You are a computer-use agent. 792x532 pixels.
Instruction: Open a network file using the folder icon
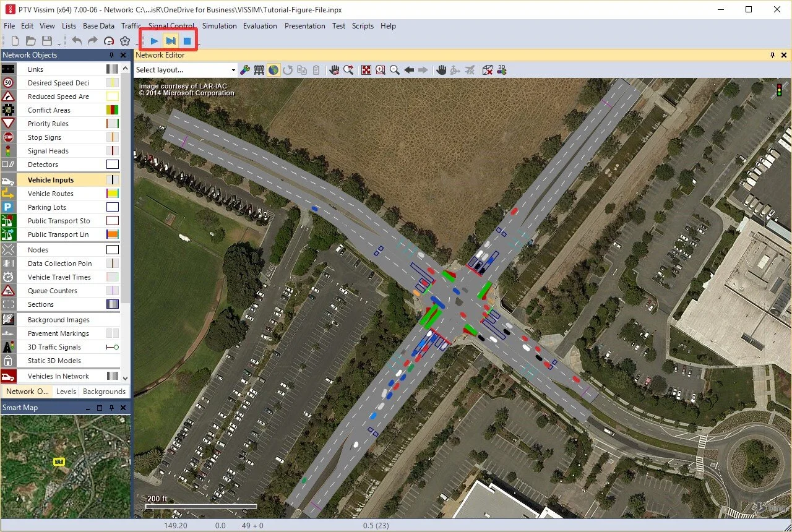[x=30, y=41]
